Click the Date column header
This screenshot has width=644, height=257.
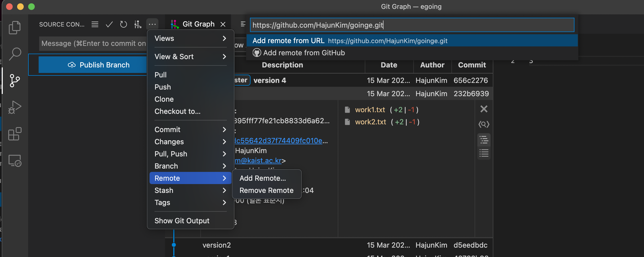pos(389,65)
